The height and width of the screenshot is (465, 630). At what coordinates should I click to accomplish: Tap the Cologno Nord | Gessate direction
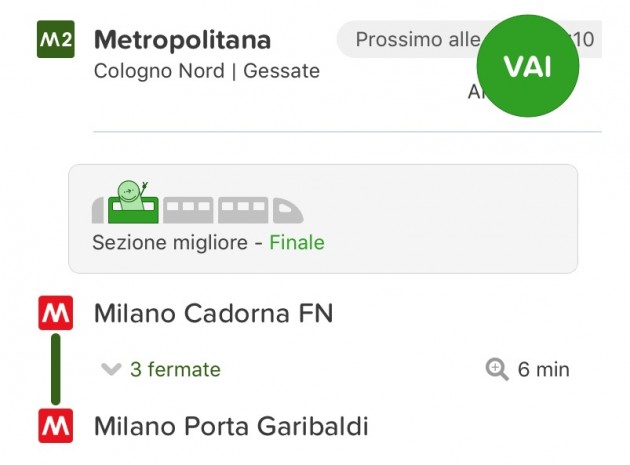click(206, 71)
